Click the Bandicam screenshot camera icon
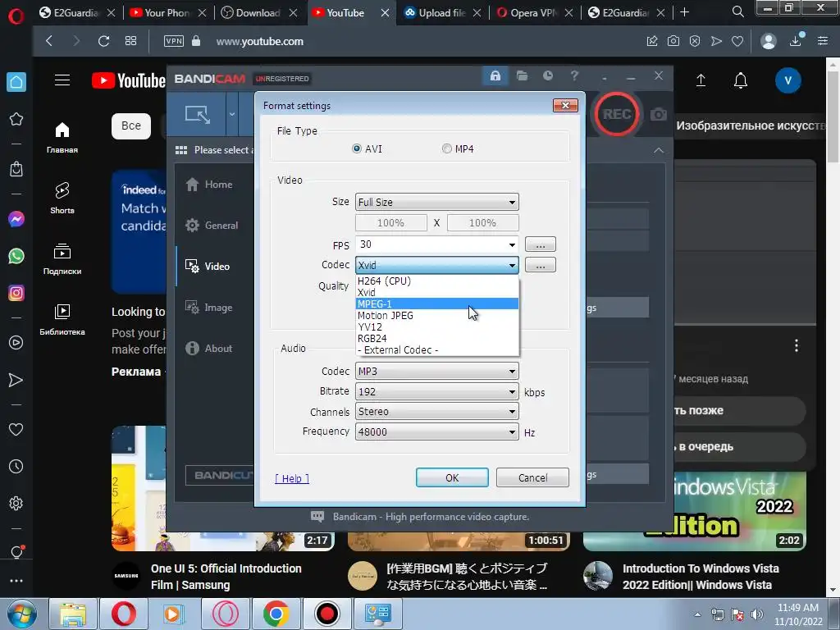840x630 pixels. [659, 114]
